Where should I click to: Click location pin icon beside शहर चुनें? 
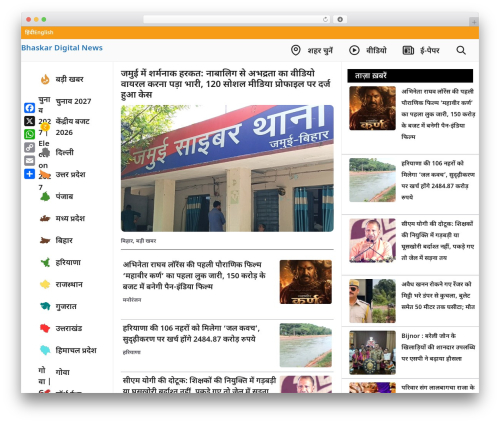point(296,50)
